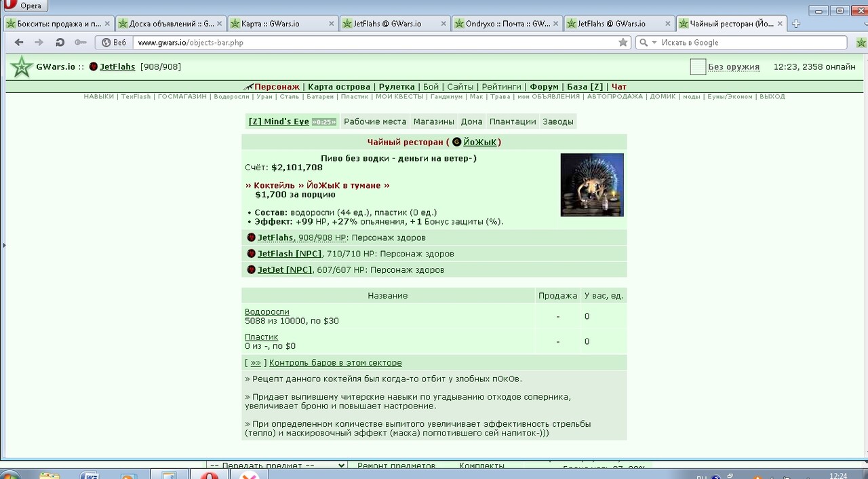Screen dimensions: 868x479
Task: Open JetFlahs profile link in header
Action: coord(117,67)
